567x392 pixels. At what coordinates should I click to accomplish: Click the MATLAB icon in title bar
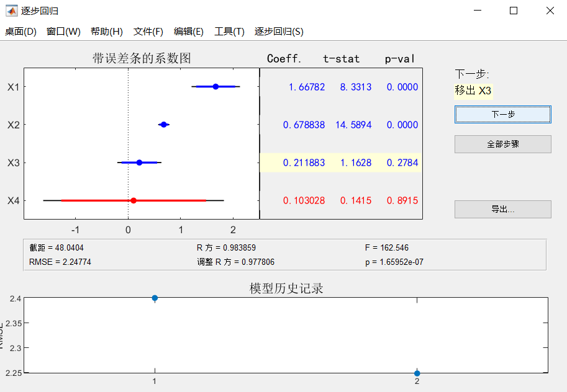click(11, 11)
